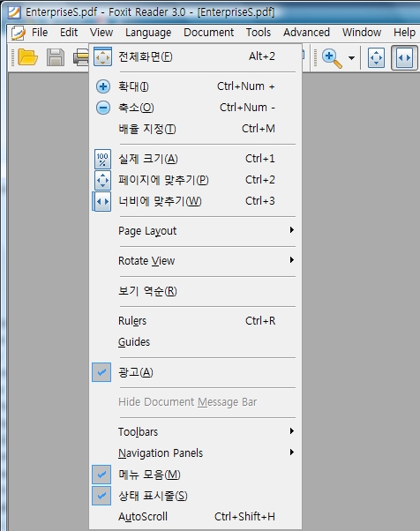420x531 pixels.
Task: Click the Fit Width toolbar icon
Action: (x=404, y=58)
